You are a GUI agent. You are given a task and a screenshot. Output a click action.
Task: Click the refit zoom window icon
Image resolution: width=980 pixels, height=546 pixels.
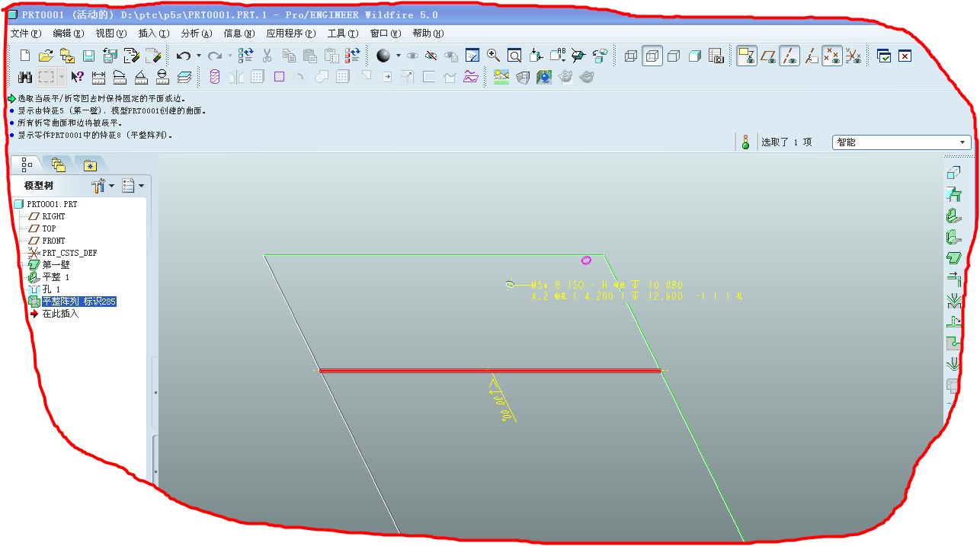[x=515, y=56]
